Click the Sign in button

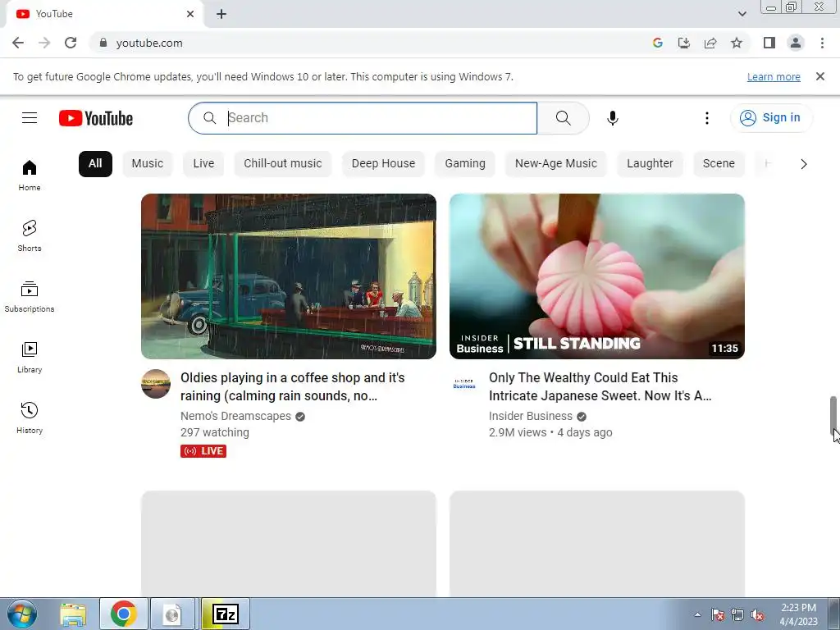[x=771, y=118]
